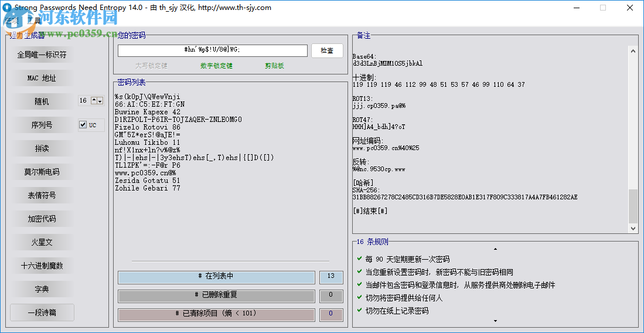Click the 检查 button
The height and width of the screenshot is (333, 644).
[327, 50]
